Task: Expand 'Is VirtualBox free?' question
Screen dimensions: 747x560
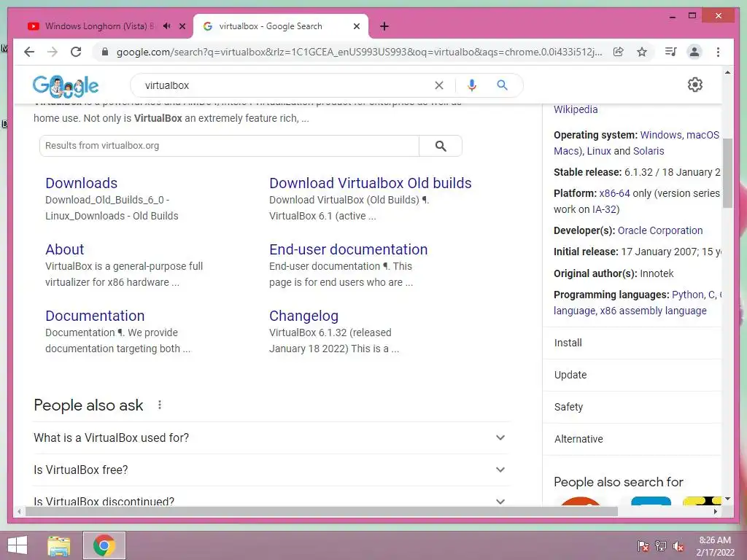Action: pos(271,470)
